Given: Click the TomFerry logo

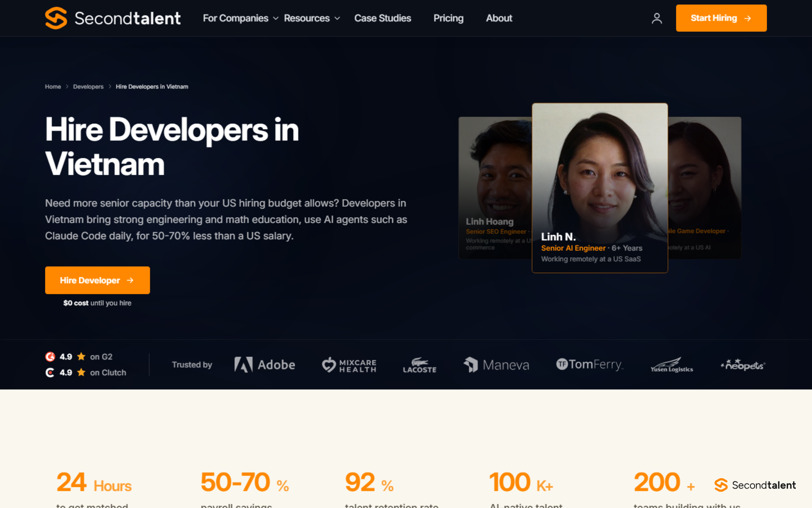Looking at the screenshot, I should click(x=590, y=364).
